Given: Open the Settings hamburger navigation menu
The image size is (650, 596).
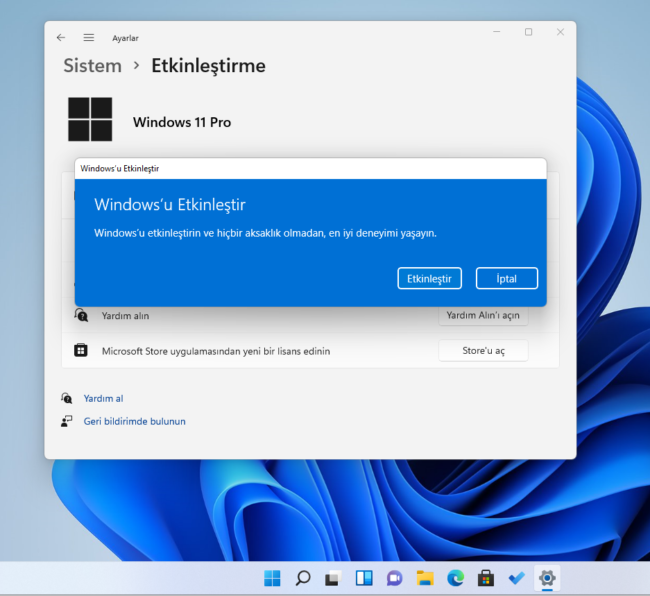Looking at the screenshot, I should tap(89, 38).
